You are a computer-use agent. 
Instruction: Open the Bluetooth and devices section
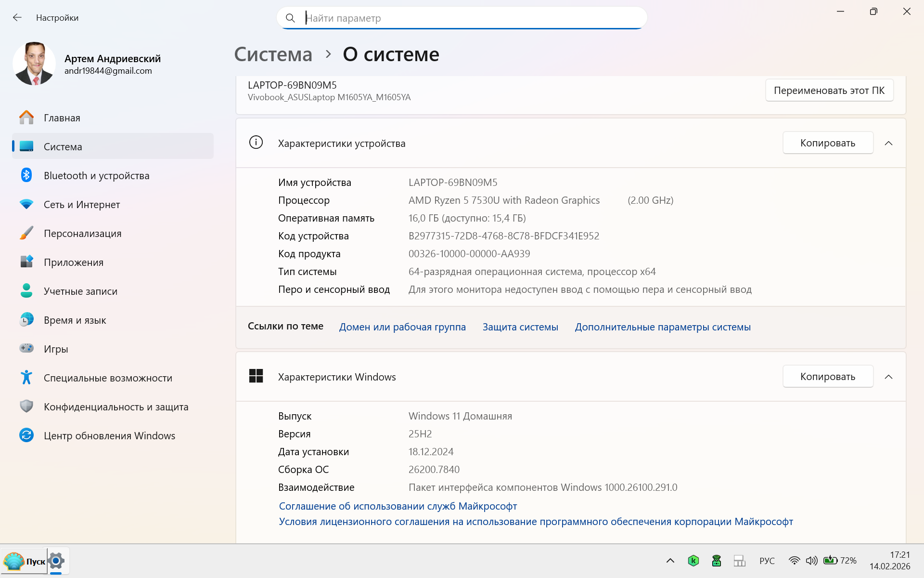tap(96, 175)
